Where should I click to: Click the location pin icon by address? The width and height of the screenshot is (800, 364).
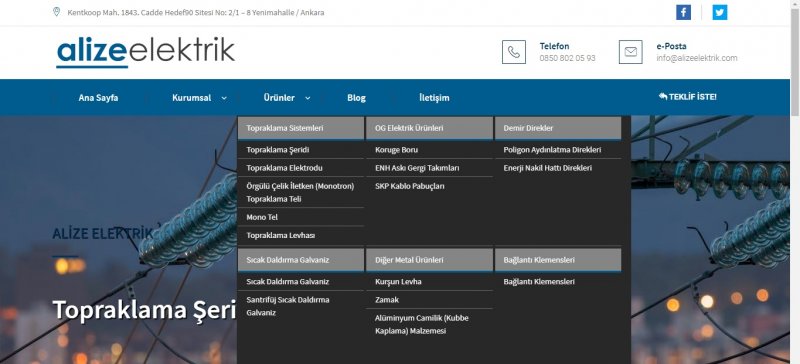tap(57, 12)
